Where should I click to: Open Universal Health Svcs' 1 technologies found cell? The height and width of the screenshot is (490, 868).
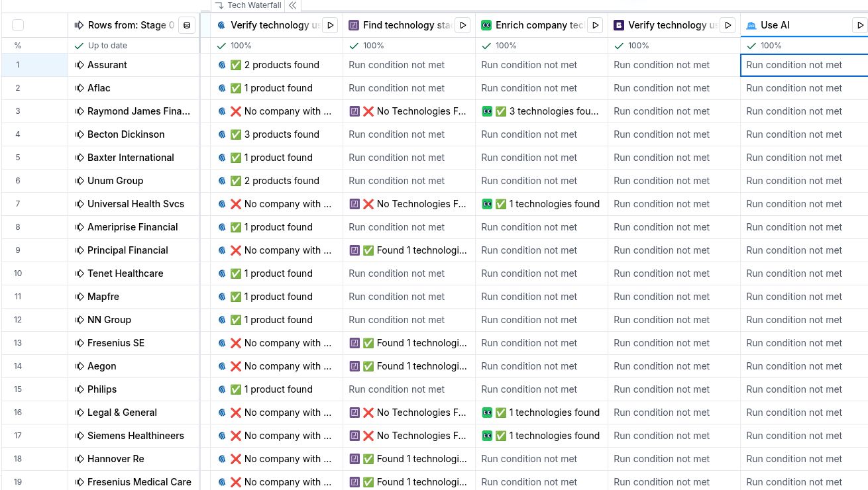pos(541,204)
